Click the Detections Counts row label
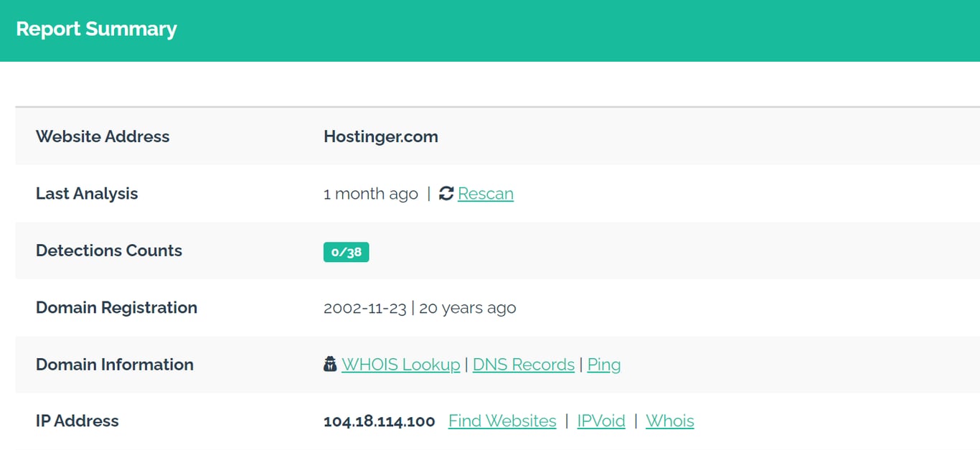Viewport: 980px width, 450px height. [108, 250]
